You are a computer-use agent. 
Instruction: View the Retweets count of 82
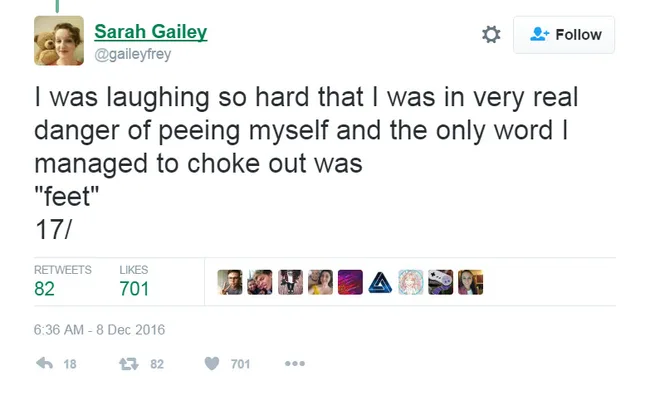[44, 289]
